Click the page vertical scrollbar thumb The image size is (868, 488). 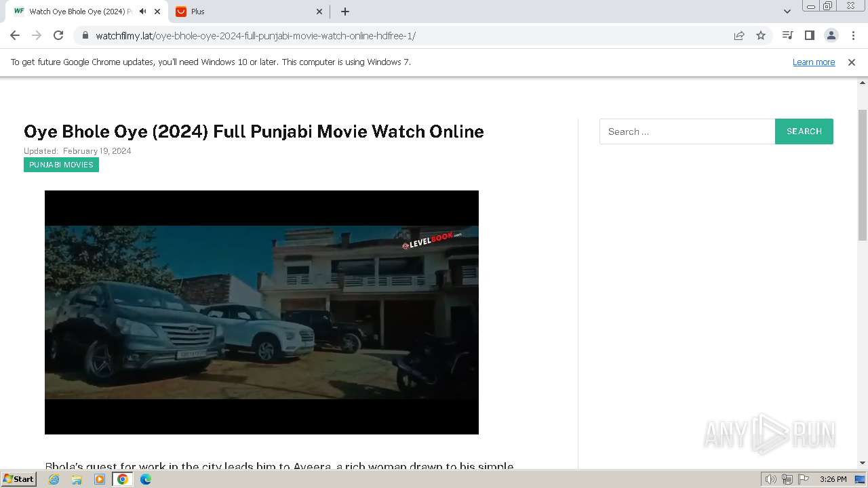(x=863, y=175)
